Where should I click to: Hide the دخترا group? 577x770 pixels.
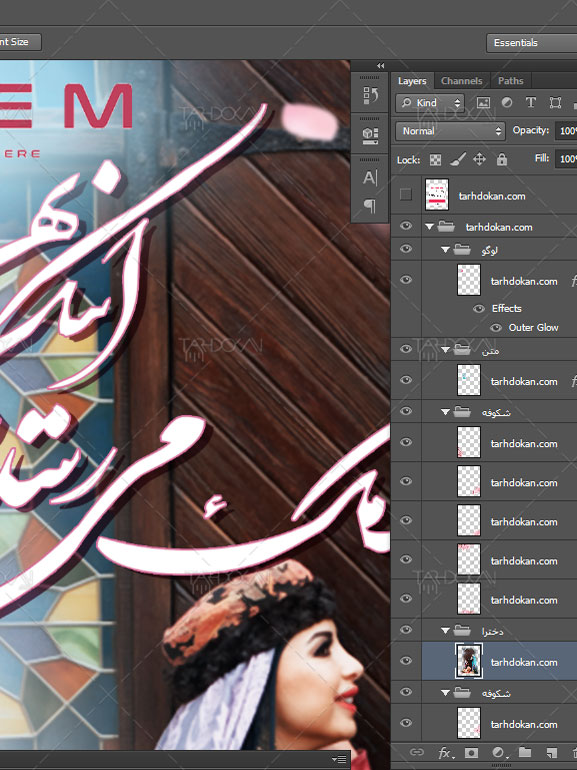406,630
